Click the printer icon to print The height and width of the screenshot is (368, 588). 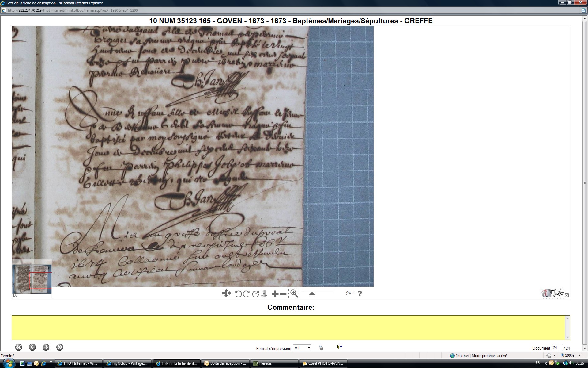click(321, 347)
